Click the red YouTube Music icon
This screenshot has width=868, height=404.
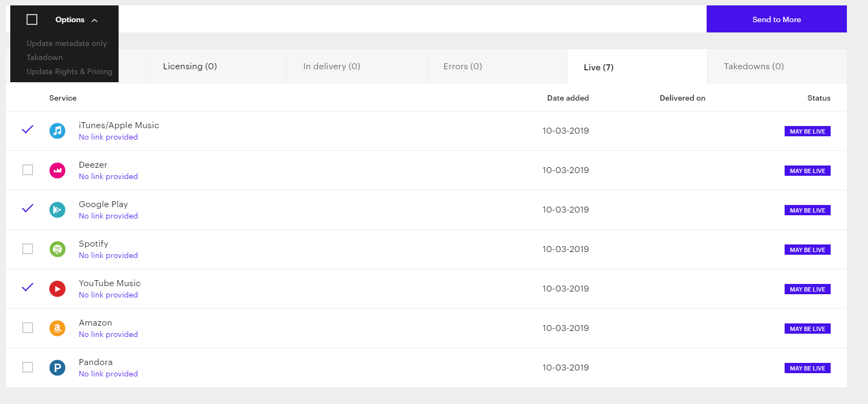57,289
